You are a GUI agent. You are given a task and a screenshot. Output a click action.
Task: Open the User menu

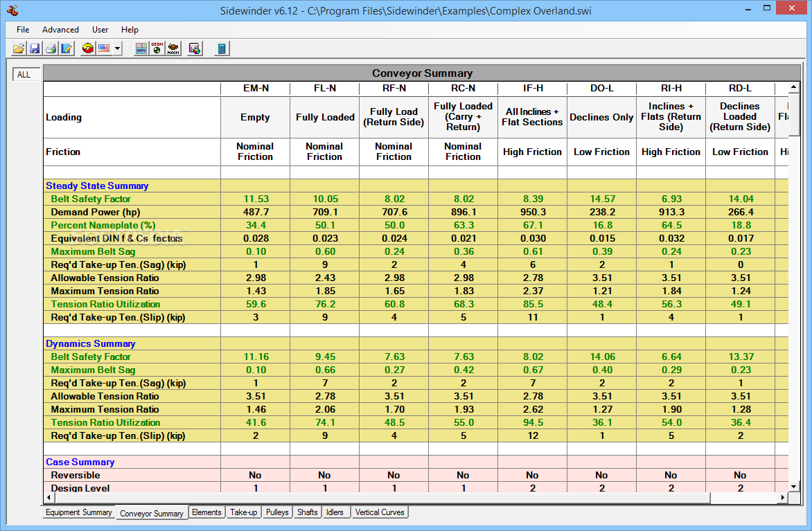[x=100, y=30]
